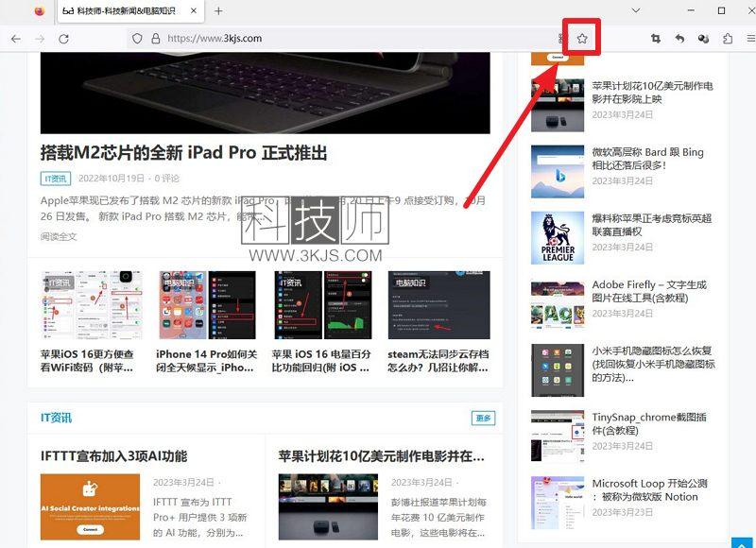Click the excerpt 彭博社报道苹果计划每年花费
756x548 pixels.
(x=438, y=517)
